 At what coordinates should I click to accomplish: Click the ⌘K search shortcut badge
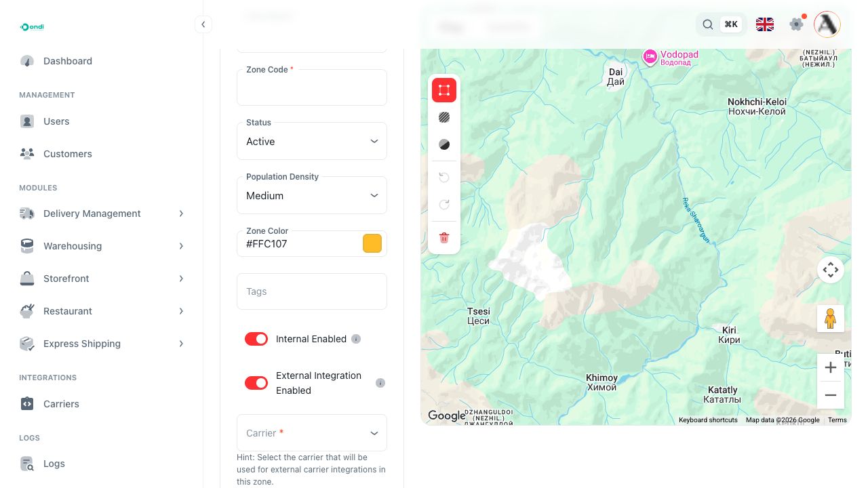pyautogui.click(x=731, y=24)
